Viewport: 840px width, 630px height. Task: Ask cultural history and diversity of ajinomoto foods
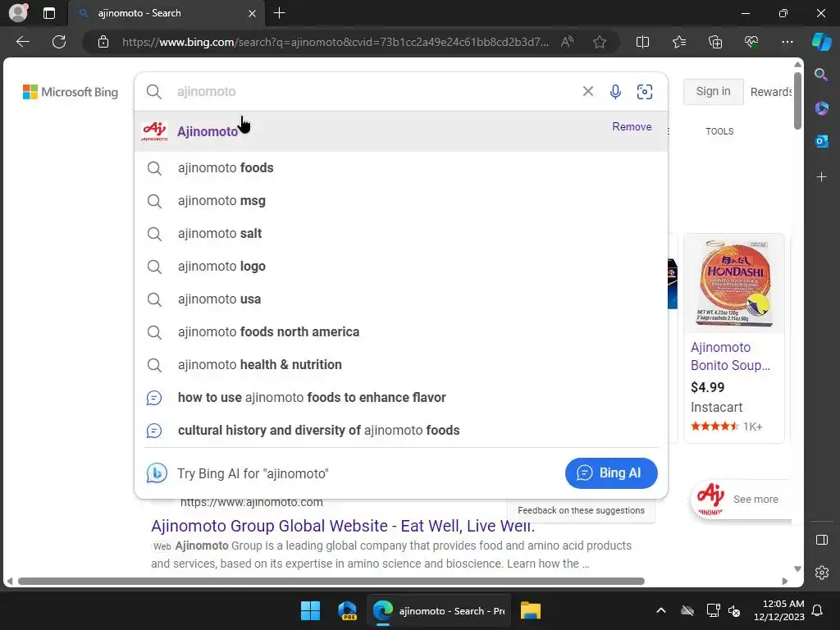click(x=400, y=430)
